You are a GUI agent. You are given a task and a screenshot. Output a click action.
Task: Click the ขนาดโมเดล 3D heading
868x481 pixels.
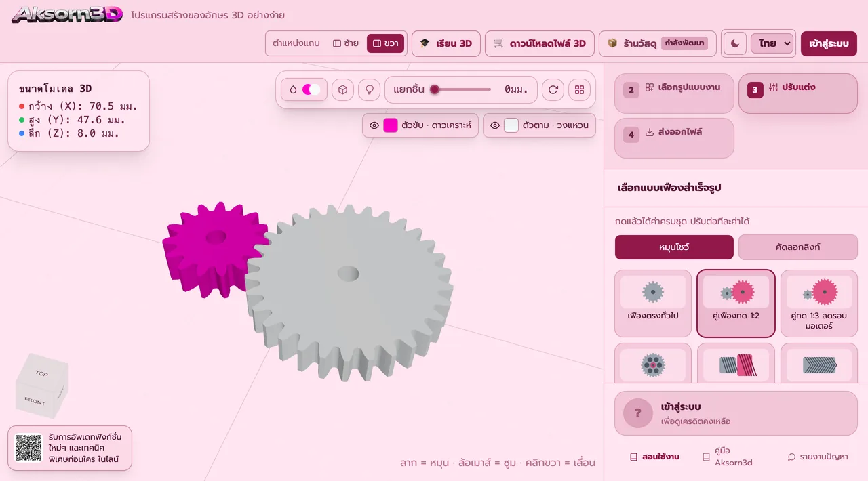tap(56, 89)
